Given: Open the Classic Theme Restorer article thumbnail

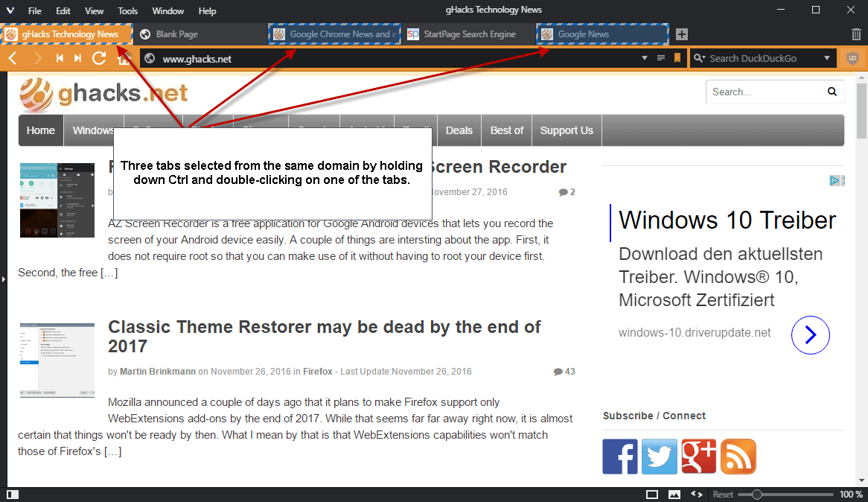Looking at the screenshot, I should point(57,360).
